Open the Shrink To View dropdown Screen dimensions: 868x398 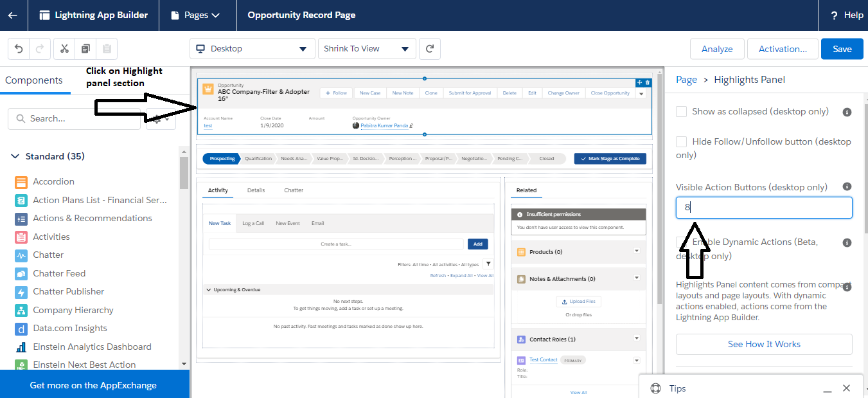[367, 48]
